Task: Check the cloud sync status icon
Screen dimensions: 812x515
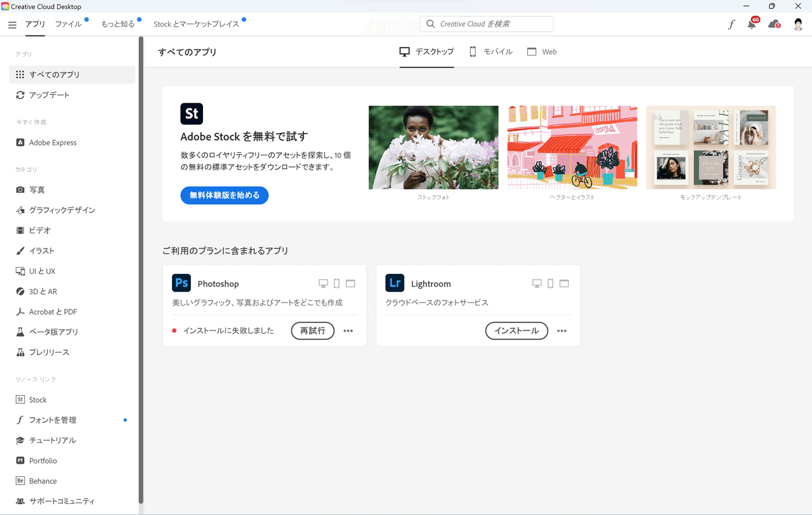Action: 774,25
